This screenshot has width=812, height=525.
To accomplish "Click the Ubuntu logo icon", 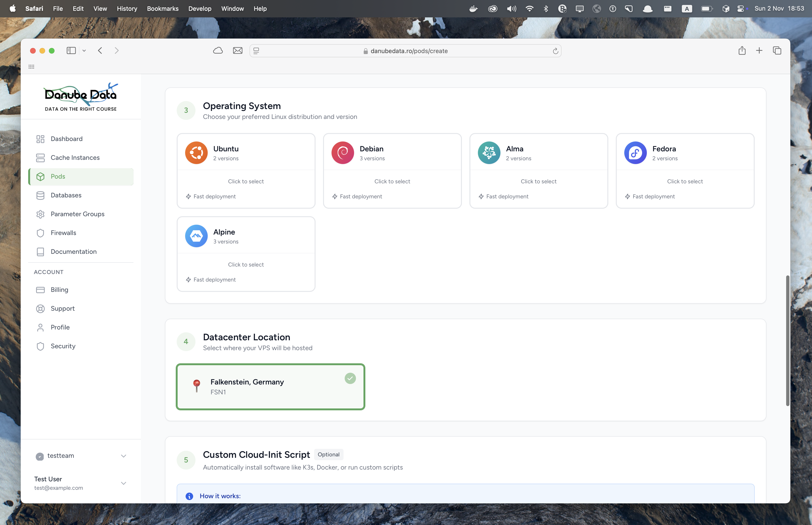I will pos(196,152).
